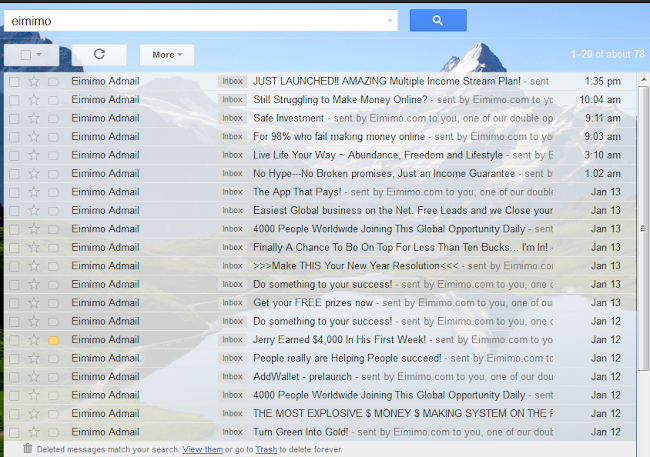
Task: Star the 'Jerry Earned $4,000' email
Action: point(34,340)
